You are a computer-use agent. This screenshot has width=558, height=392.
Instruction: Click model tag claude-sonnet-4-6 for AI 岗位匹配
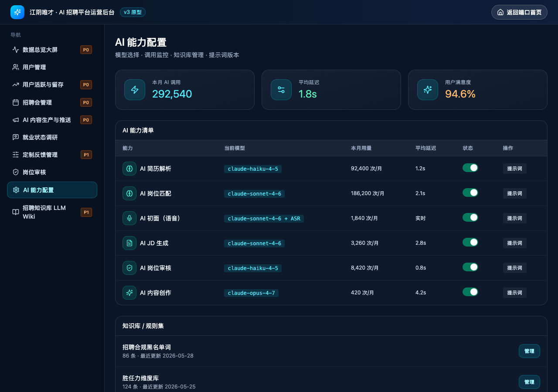(x=255, y=194)
